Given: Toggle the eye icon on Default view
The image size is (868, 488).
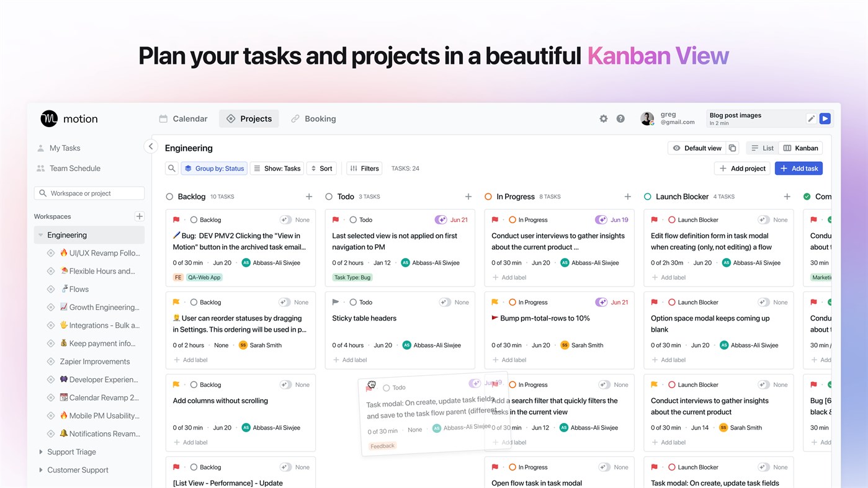Looking at the screenshot, I should point(676,148).
